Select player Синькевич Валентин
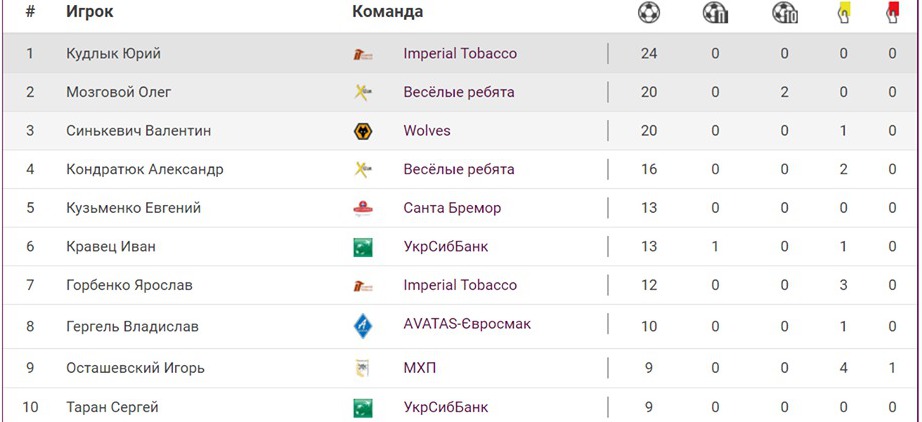The width and height of the screenshot is (922, 422). pos(138,131)
